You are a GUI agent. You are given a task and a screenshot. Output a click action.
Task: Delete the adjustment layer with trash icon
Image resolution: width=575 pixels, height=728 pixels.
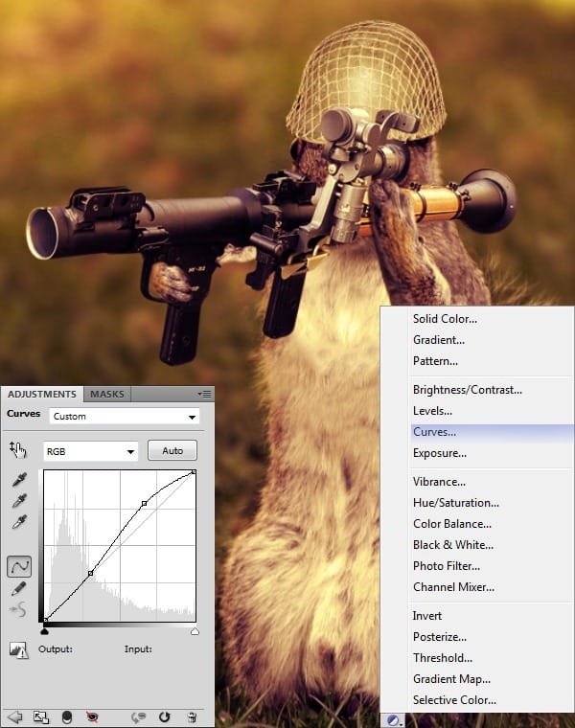(x=192, y=717)
